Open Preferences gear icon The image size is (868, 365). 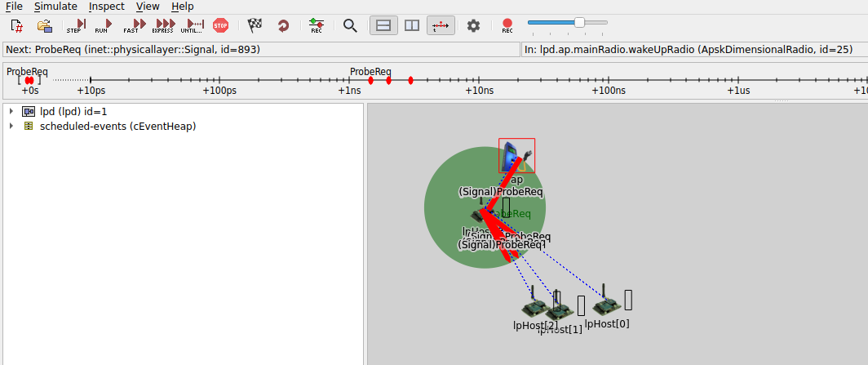coord(473,25)
